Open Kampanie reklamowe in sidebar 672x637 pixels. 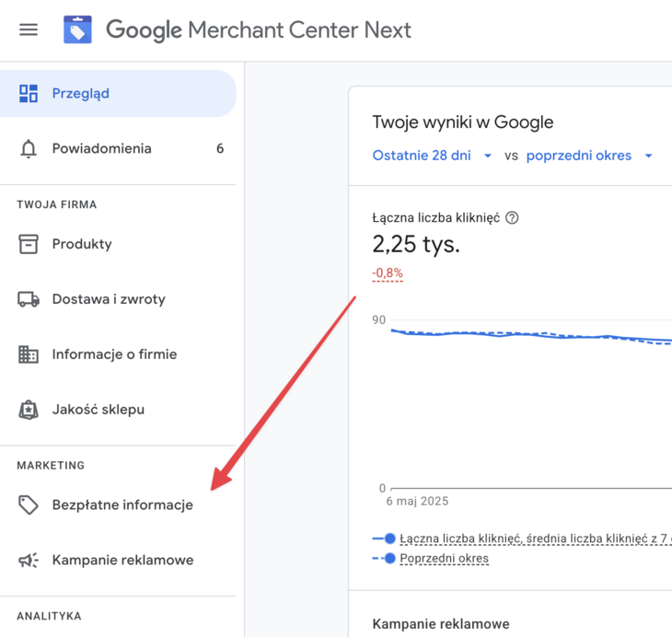tap(118, 561)
